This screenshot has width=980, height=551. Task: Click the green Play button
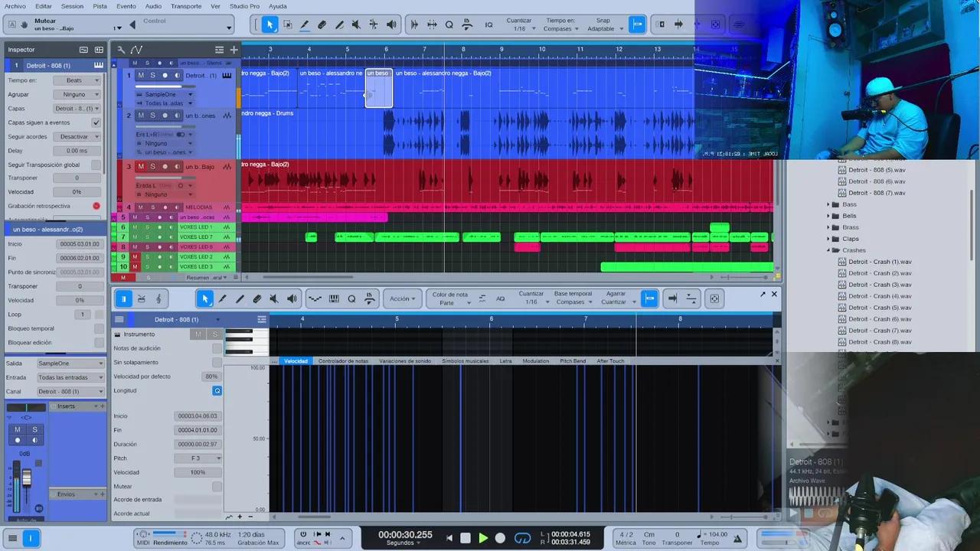[483, 538]
